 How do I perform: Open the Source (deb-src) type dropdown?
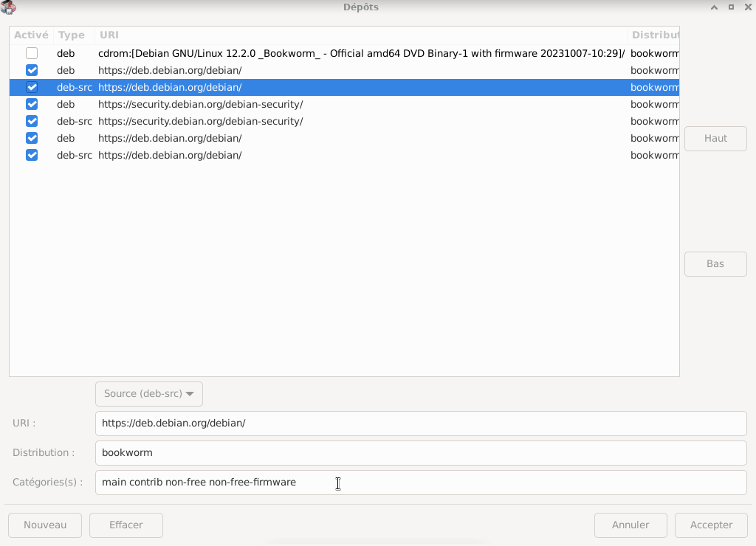click(149, 394)
